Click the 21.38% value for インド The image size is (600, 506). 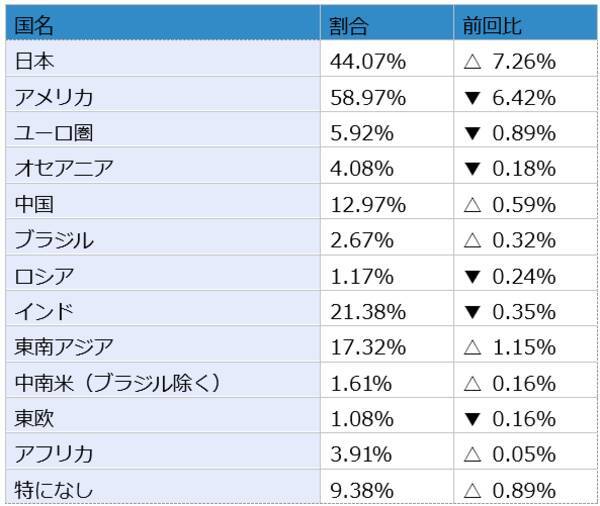[367, 312]
